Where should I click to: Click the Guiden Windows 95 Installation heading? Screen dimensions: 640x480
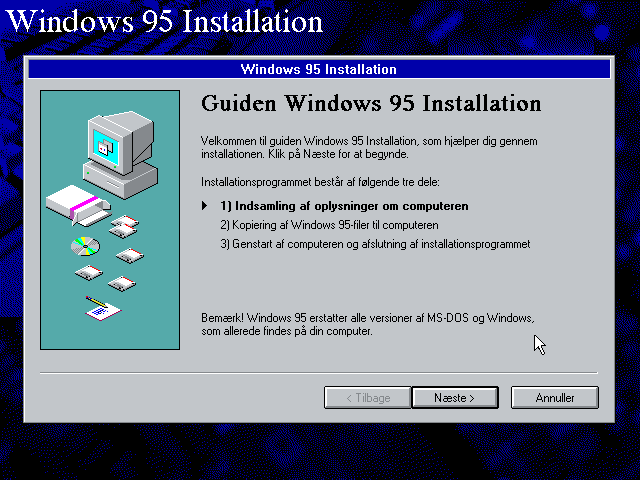tap(371, 103)
